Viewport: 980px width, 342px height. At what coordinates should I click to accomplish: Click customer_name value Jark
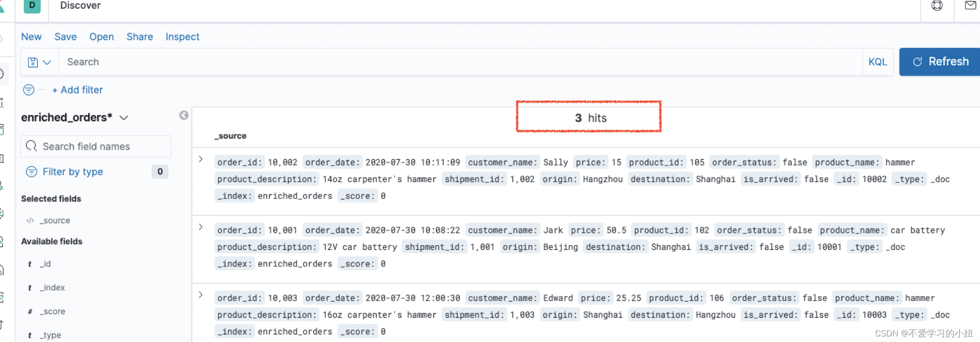(x=553, y=230)
